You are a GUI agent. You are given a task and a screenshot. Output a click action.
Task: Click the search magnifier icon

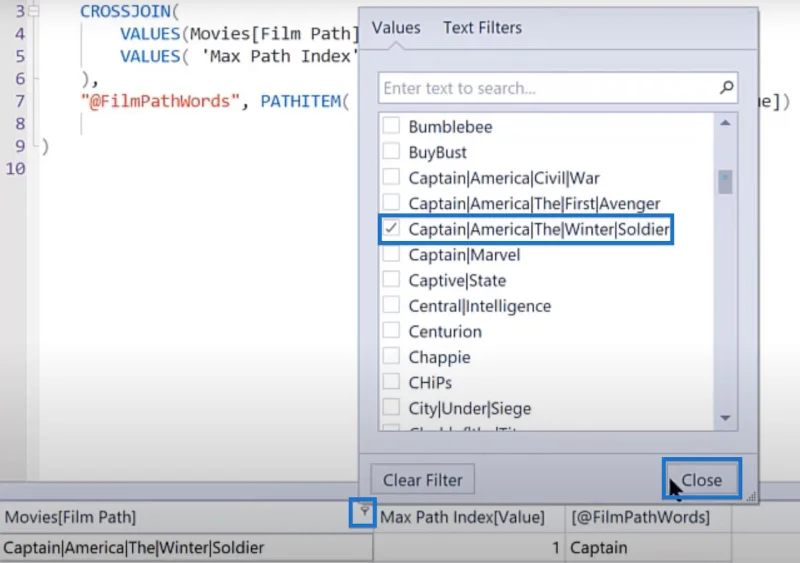point(726,88)
